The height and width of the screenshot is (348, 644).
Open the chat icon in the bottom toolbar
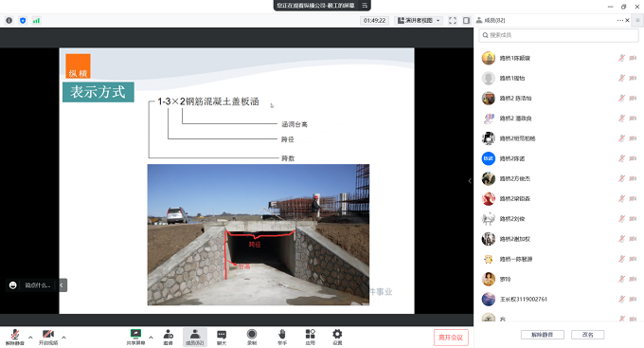click(x=222, y=337)
